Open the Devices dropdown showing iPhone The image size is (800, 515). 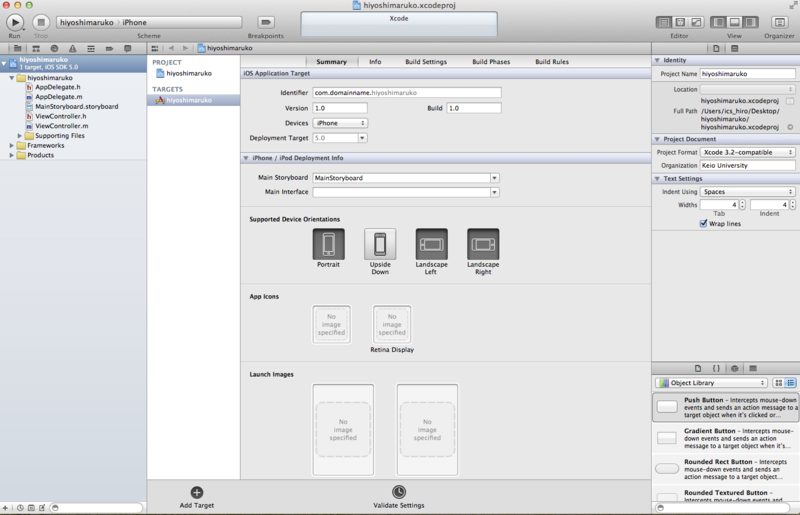tap(340, 123)
